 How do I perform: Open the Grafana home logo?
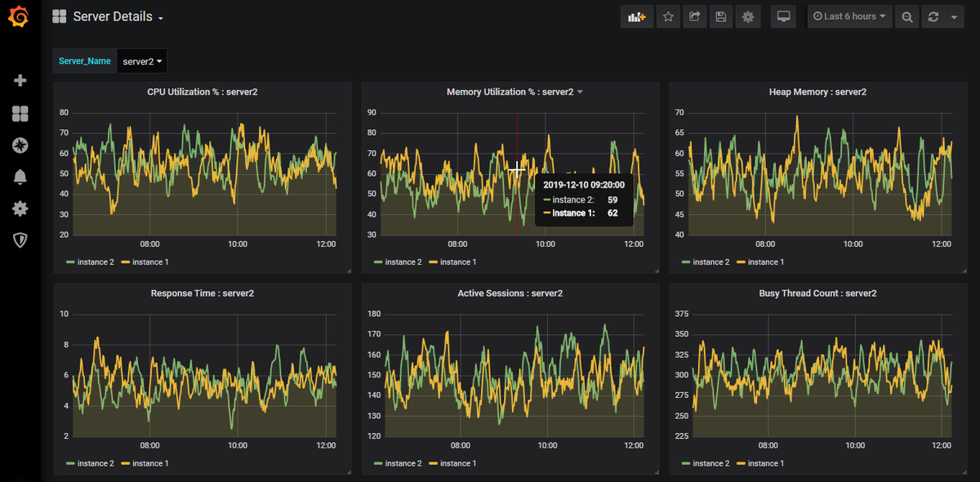(18, 16)
